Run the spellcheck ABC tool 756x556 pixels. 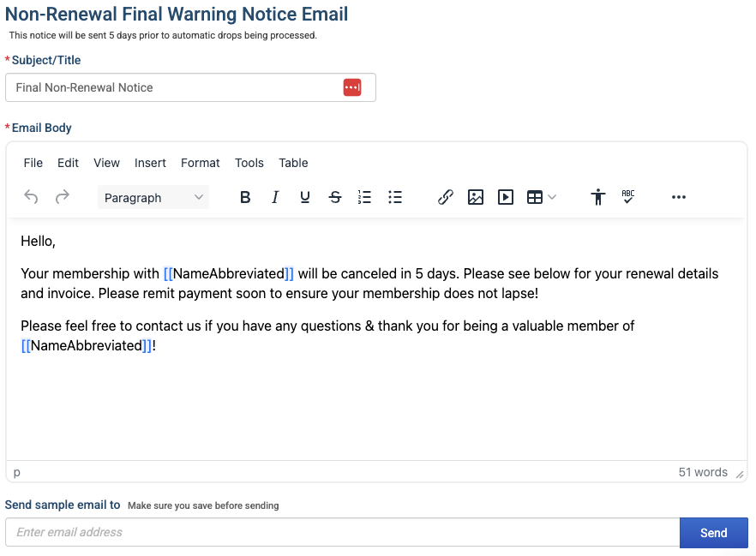point(627,197)
